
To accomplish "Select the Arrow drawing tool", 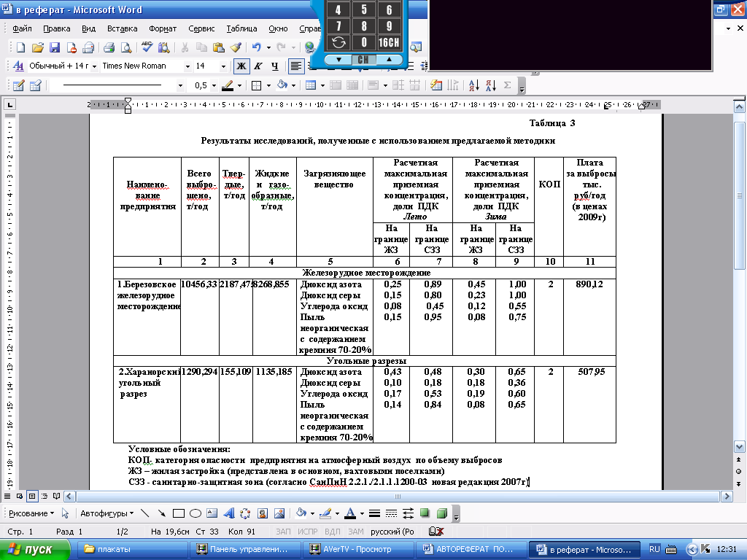I will (x=161, y=513).
